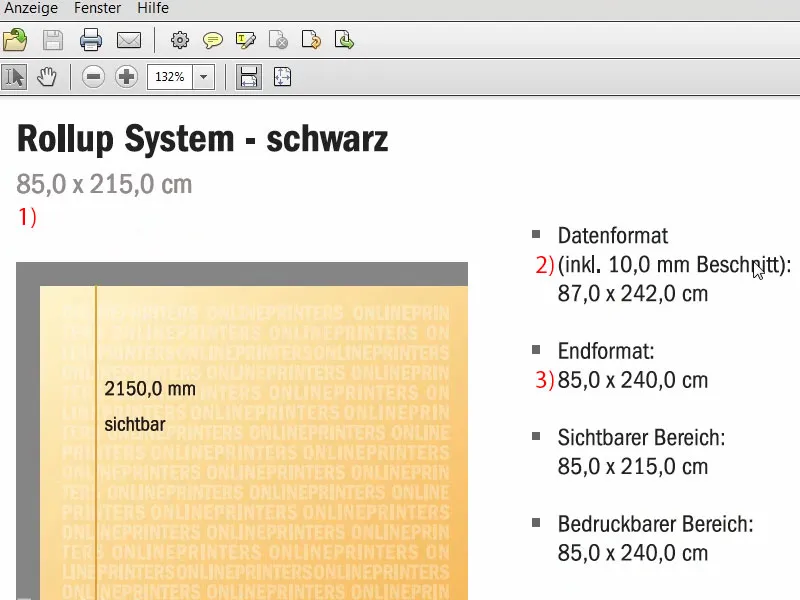The width and height of the screenshot is (800, 600).
Task: Click the Datenformat label
Action: click(x=613, y=236)
